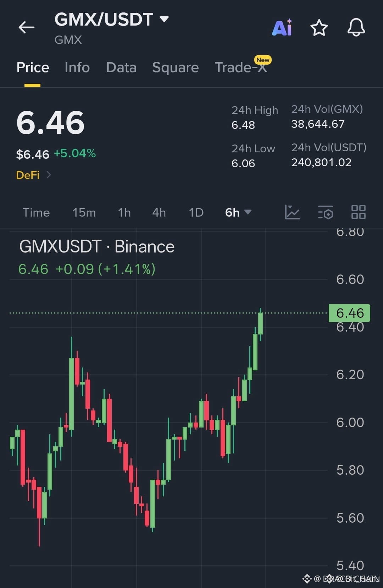Select the 1D chart interval

coord(196,212)
